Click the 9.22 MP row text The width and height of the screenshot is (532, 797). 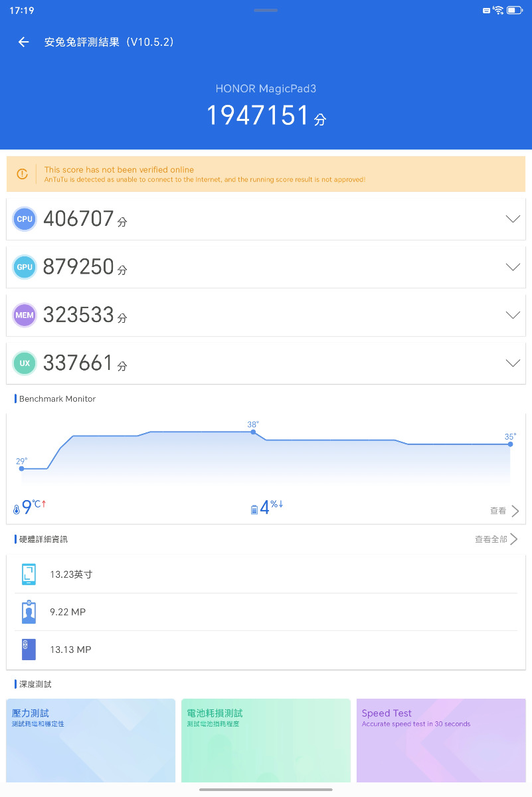68,612
